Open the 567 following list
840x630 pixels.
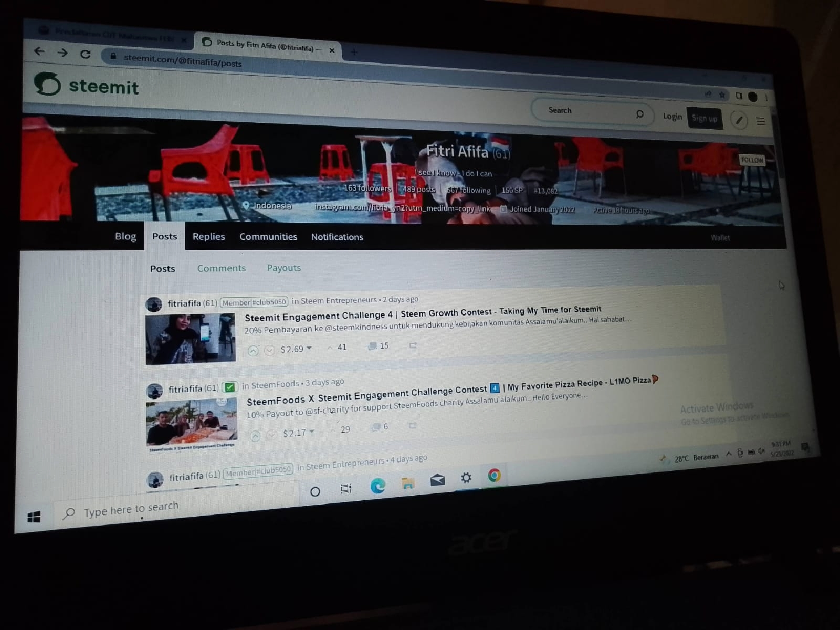coord(468,190)
